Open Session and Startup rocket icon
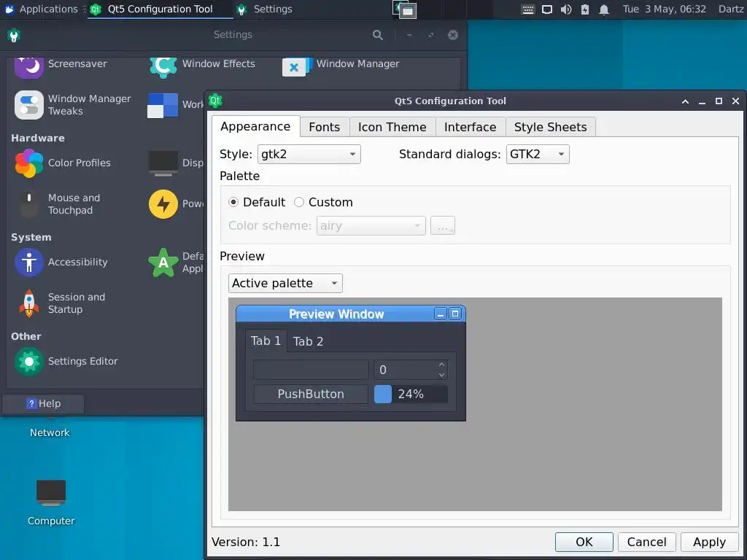The image size is (747, 560). point(28,303)
